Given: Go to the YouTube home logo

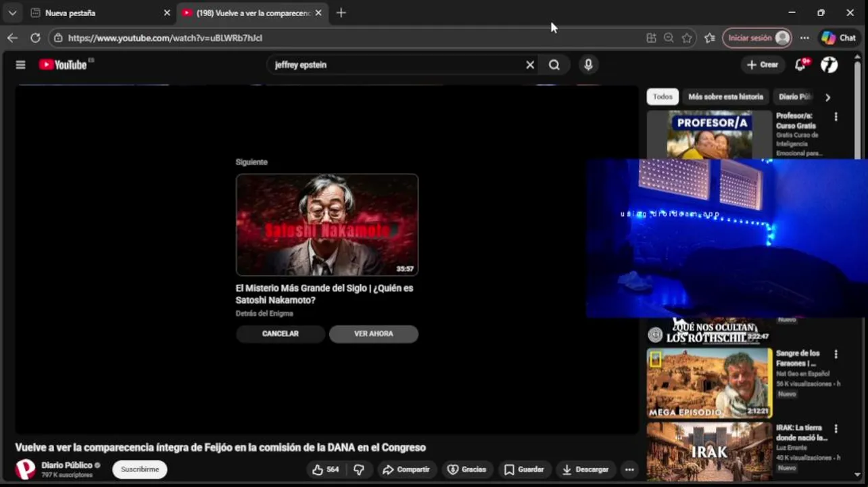Looking at the screenshot, I should pyautogui.click(x=63, y=65).
